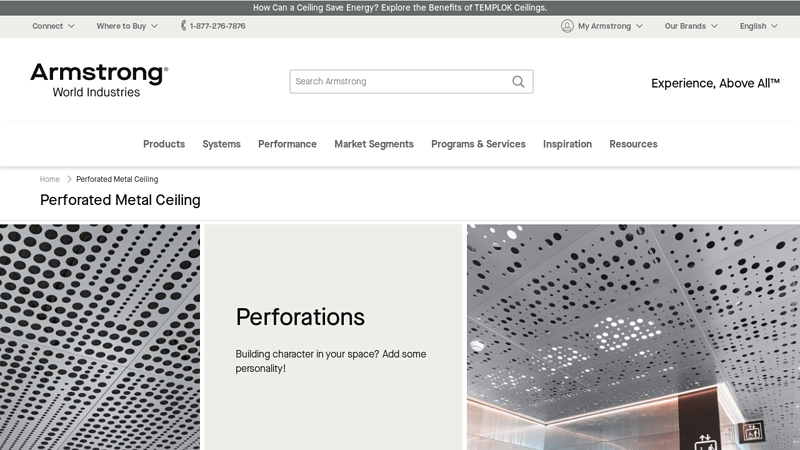Call the 1-877-276-7876 phone link
Screen dimensions: 800x450
pyautogui.click(x=217, y=26)
